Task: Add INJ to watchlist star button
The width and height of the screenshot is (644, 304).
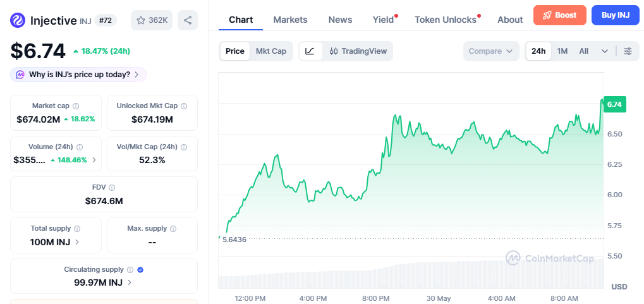Action: click(x=152, y=20)
